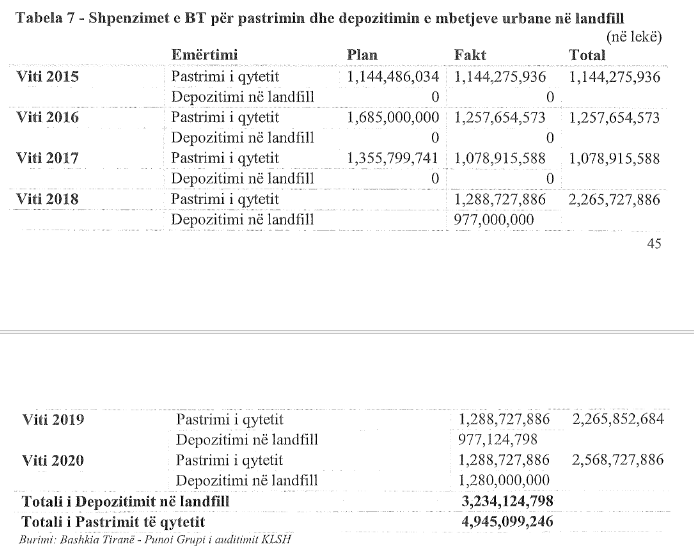The image size is (694, 553).
Task: Click the "Viti 2019" row label
Action: [53, 419]
